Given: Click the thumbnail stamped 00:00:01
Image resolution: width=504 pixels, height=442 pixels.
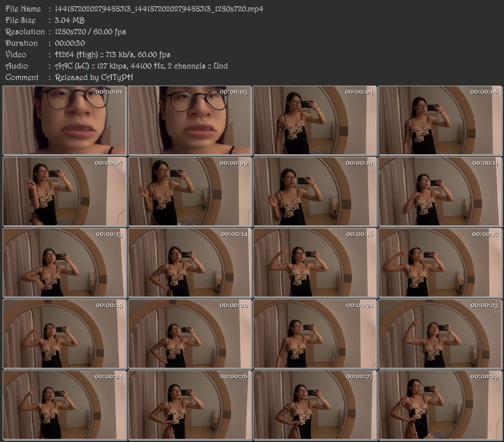Looking at the screenshot, I should click(x=65, y=120).
